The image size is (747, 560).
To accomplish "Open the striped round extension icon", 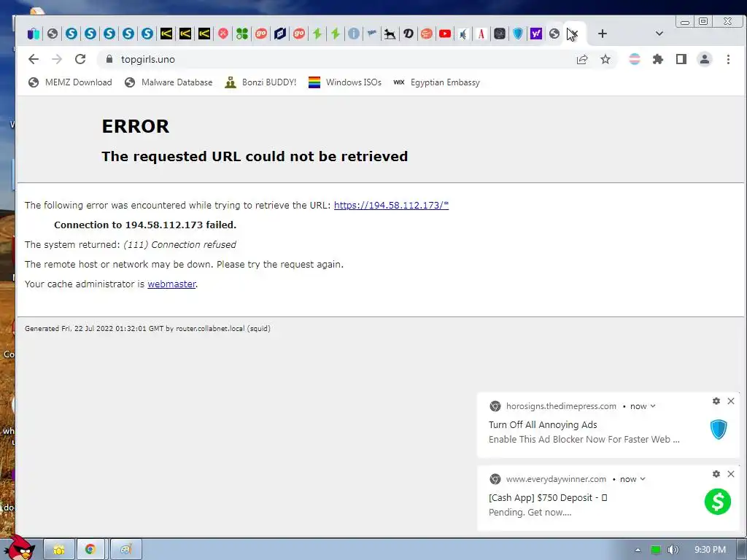I will point(635,59).
